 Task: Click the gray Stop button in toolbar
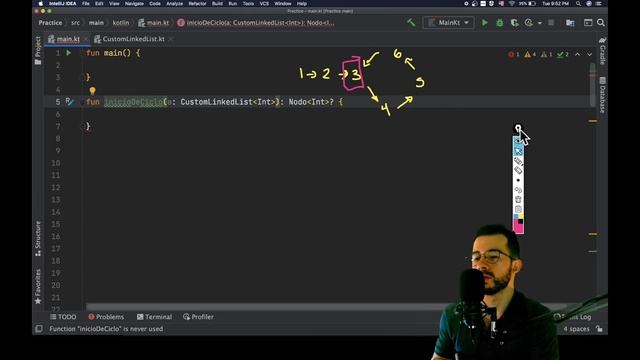(x=551, y=23)
